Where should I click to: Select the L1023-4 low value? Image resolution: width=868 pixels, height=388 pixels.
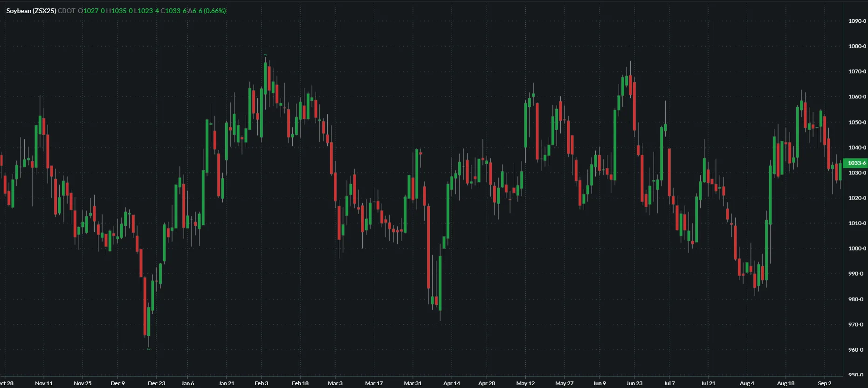tap(146, 11)
